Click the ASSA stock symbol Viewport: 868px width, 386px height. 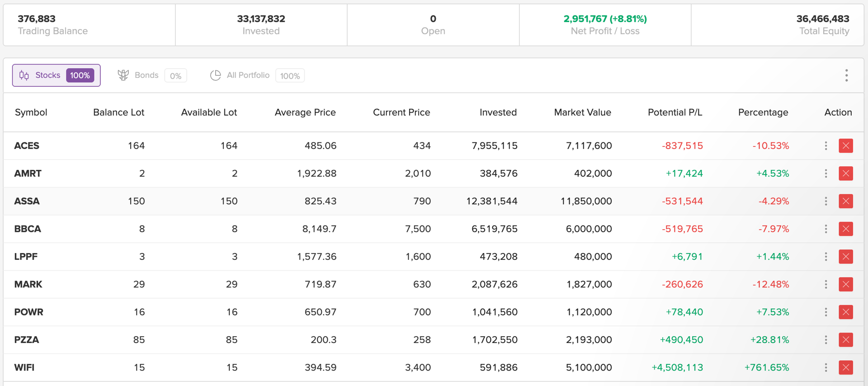tap(27, 201)
